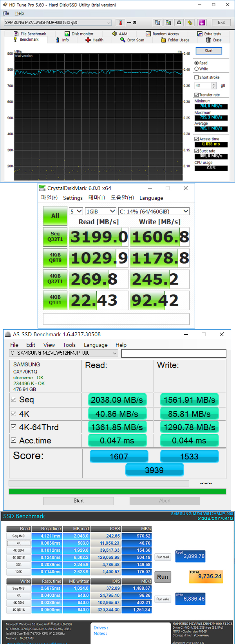Screen dimensions: 235x644
Task: Click the purple download arrow icon in HD Tune
Action: click(202, 23)
